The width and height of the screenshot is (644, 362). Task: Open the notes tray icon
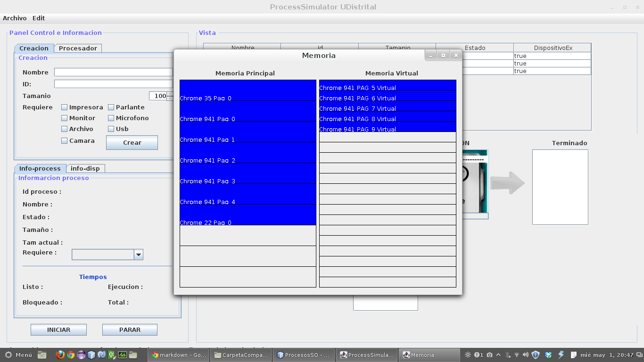point(574,355)
